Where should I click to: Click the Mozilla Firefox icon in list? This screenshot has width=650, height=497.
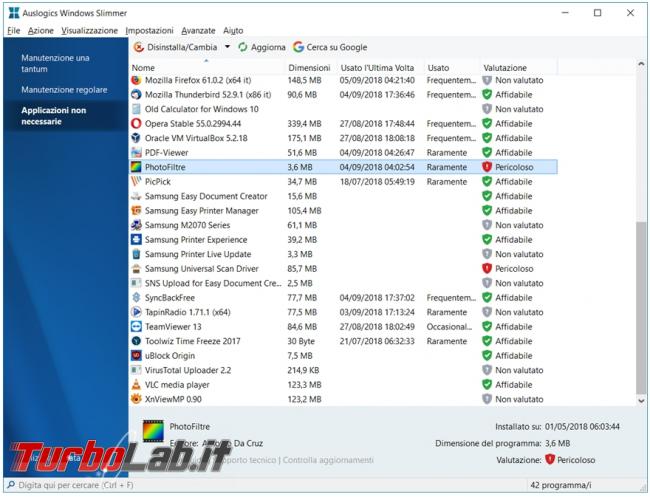coord(136,80)
